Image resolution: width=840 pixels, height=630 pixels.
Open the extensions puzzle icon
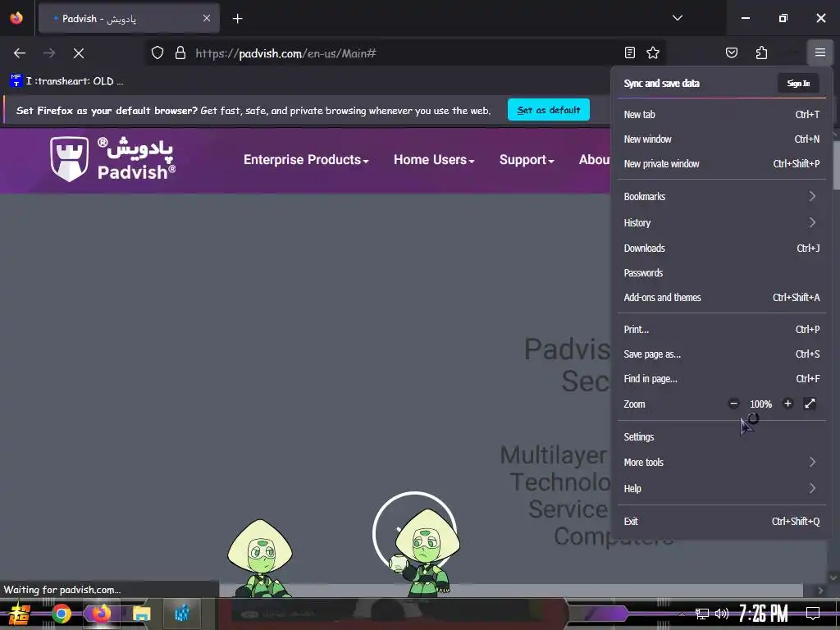[x=761, y=52]
